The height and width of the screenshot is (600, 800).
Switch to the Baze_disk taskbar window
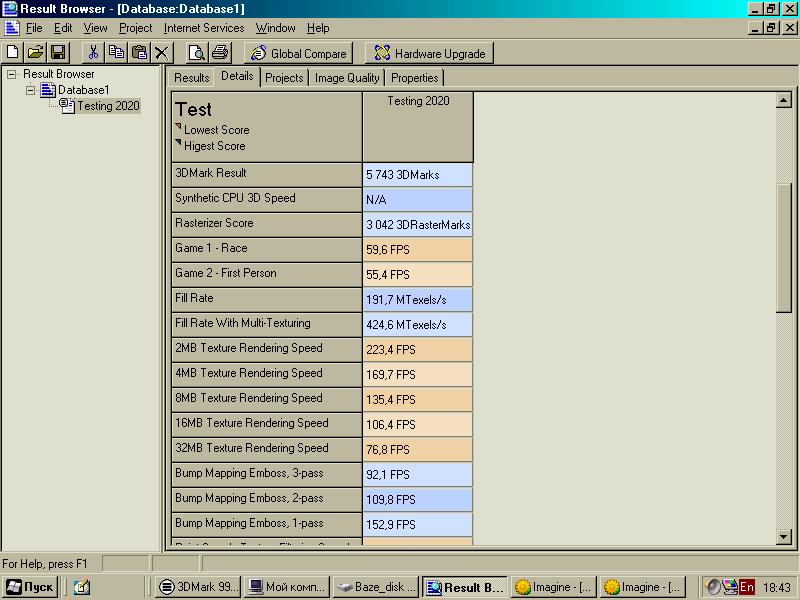pos(376,587)
